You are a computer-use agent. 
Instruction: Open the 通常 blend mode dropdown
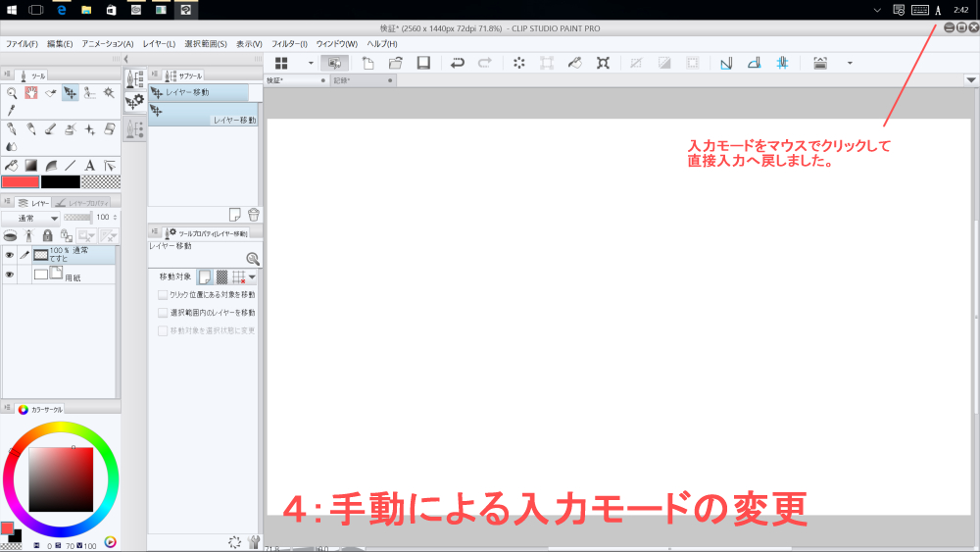(30, 218)
